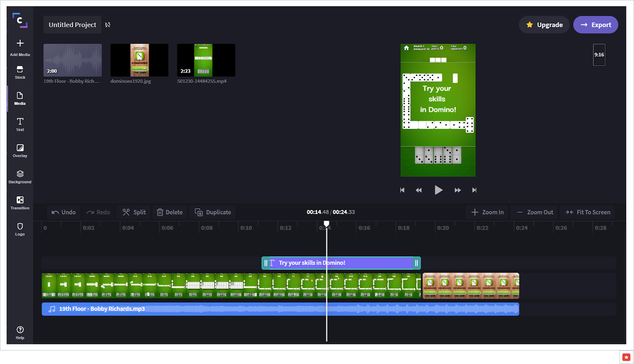Skip to the end of video
This screenshot has height=364, width=634.
[x=474, y=190]
